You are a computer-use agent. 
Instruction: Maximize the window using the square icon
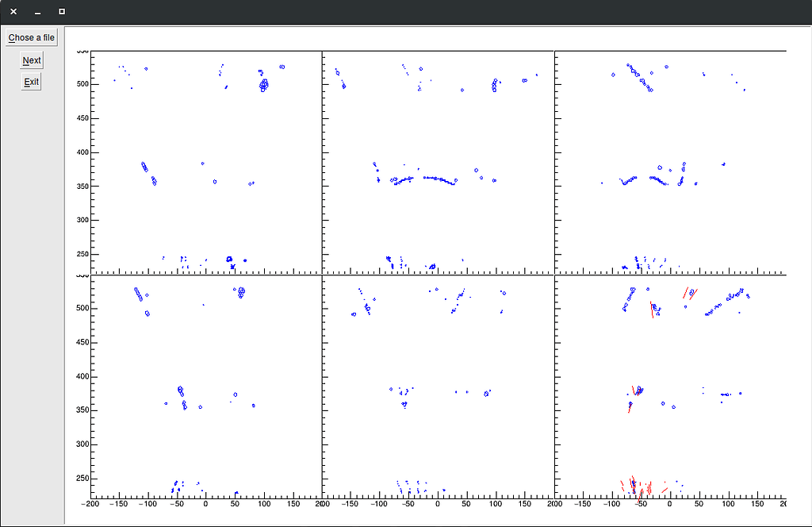point(62,11)
